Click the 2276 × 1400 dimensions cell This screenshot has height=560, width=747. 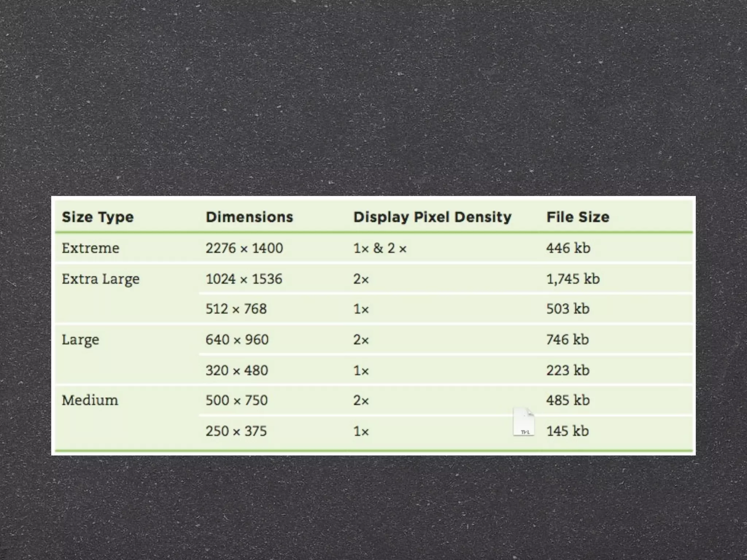(244, 248)
